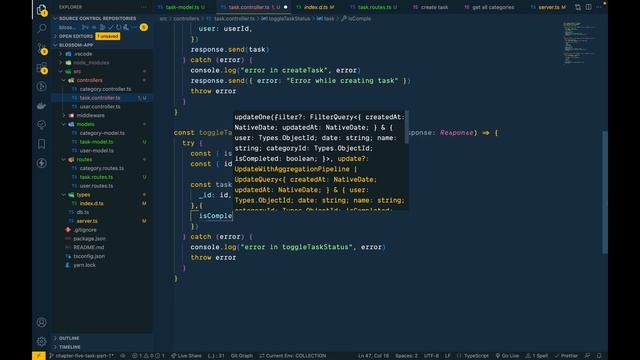This screenshot has height=360, width=640.
Task: Open the Accounts icon in activity bar
Action: [x=41, y=322]
